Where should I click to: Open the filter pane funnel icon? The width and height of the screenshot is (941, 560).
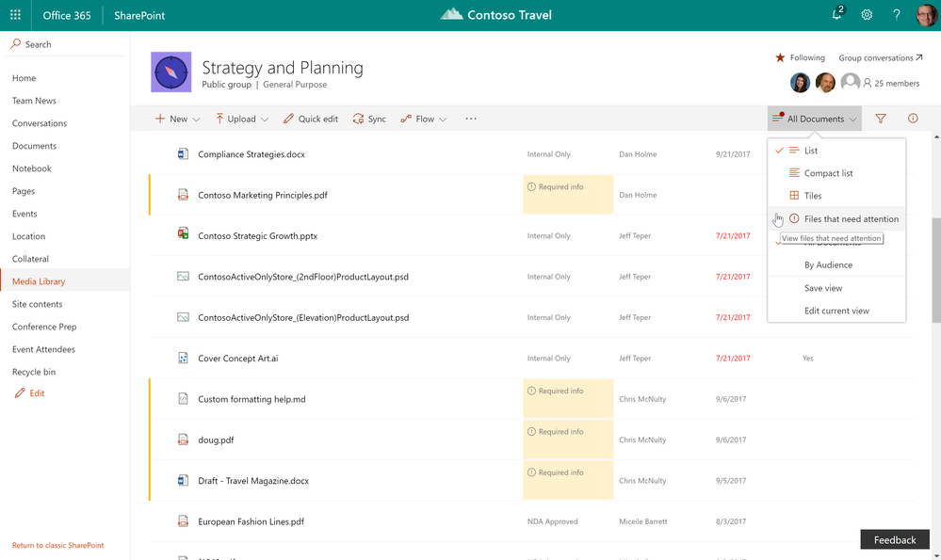click(x=881, y=120)
